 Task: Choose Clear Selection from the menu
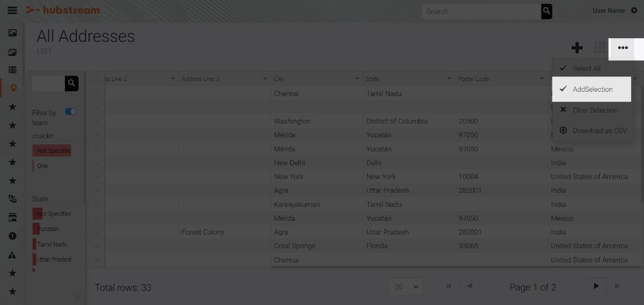pos(593,110)
